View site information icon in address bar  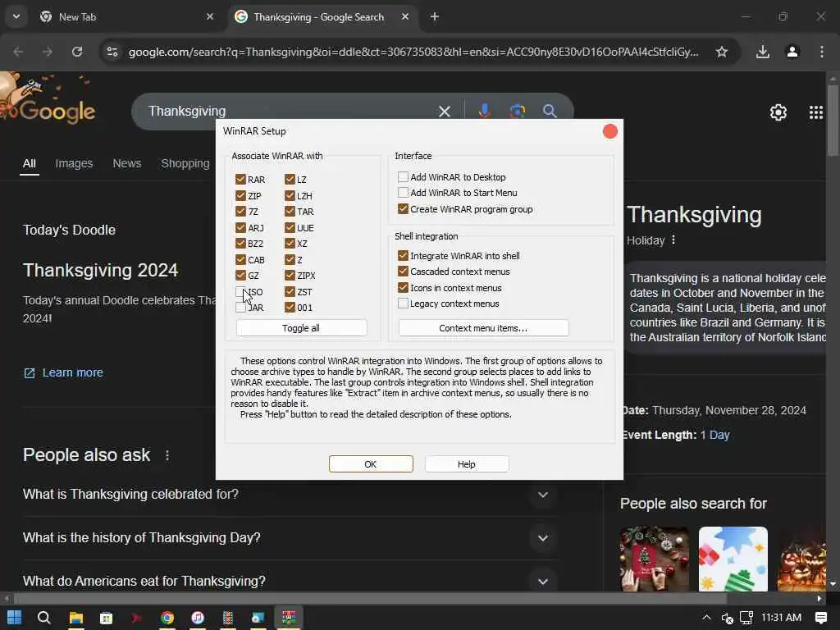pos(112,52)
